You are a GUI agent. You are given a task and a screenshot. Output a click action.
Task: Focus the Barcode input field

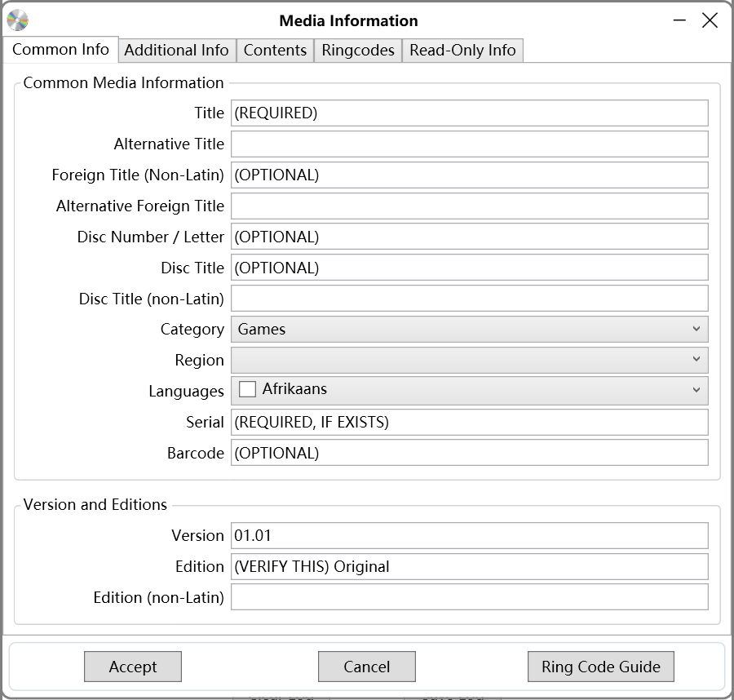click(x=470, y=453)
